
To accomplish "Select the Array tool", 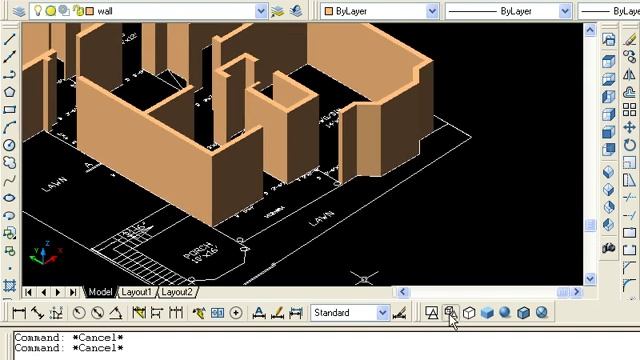I will point(630,109).
